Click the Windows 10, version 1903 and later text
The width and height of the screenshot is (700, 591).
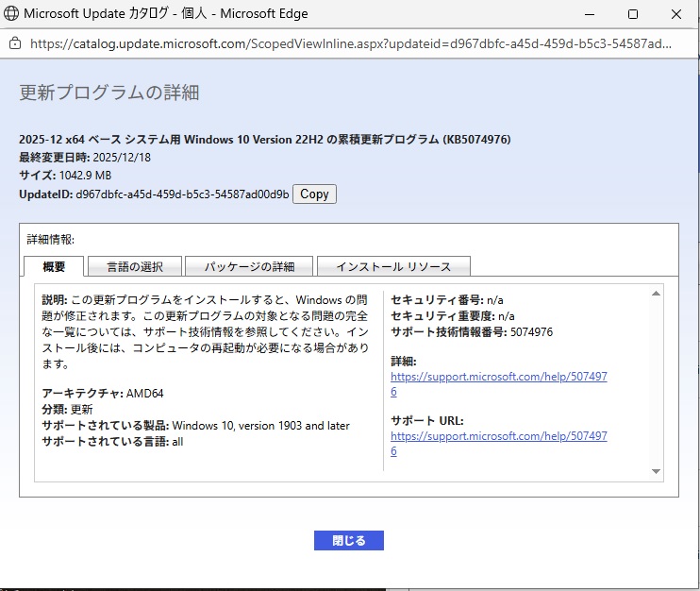tap(260, 425)
